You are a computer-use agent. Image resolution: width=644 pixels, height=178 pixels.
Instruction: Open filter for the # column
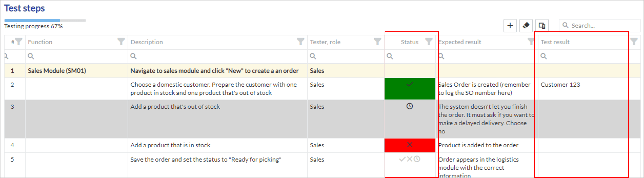click(x=19, y=42)
